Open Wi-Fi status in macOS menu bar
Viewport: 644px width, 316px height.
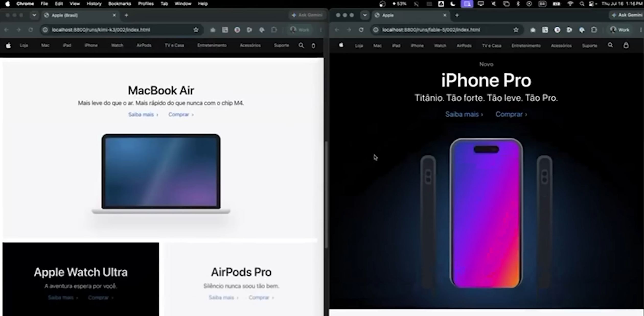570,4
